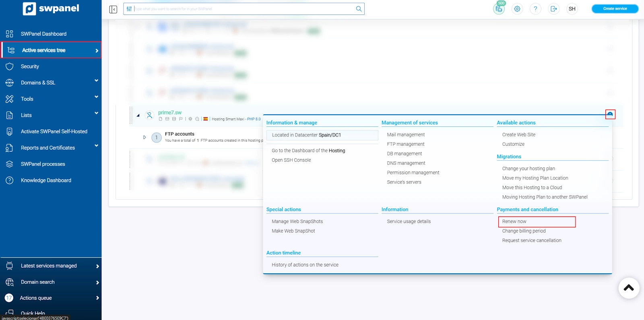
Task: Collapse the sidebar using the panel toggle icon
Action: [x=113, y=9]
